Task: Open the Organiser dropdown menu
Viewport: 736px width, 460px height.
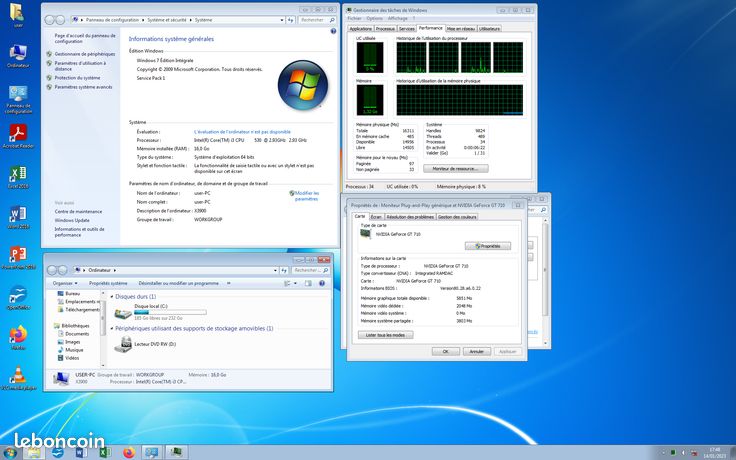Action: point(65,284)
